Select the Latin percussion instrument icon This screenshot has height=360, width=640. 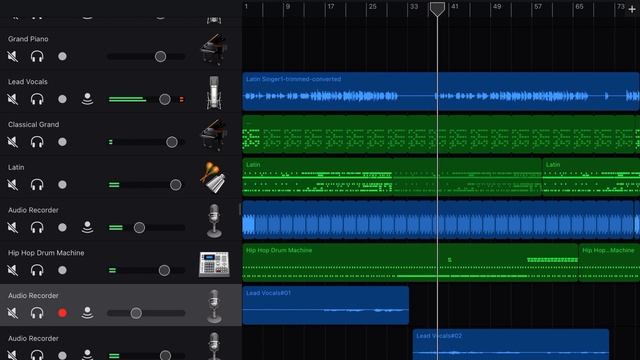[x=213, y=178]
